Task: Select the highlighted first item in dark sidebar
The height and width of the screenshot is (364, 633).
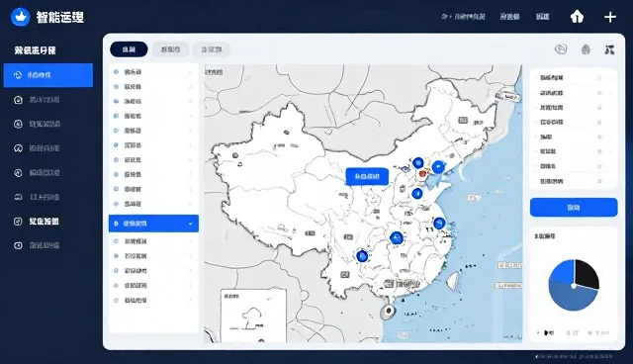Action: [x=48, y=75]
